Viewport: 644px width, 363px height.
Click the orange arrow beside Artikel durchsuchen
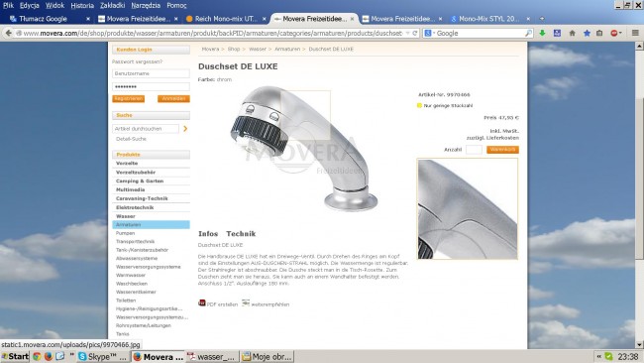pos(185,129)
